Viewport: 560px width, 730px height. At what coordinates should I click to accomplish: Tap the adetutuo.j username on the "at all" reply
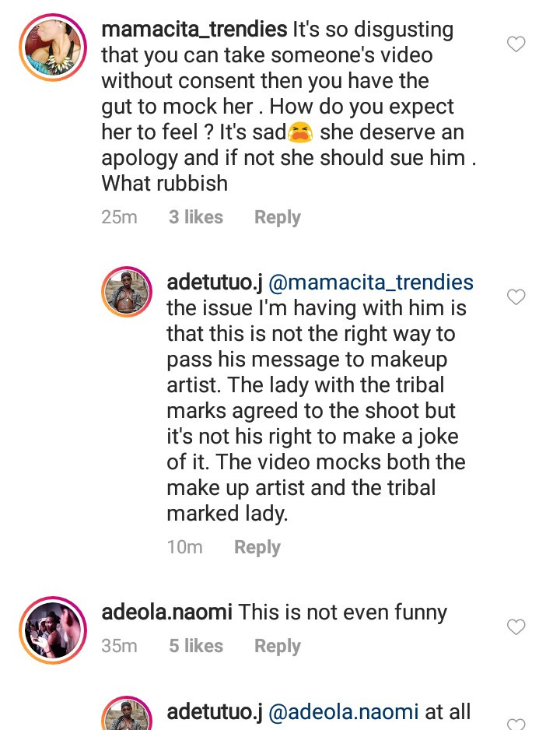pos(215,712)
